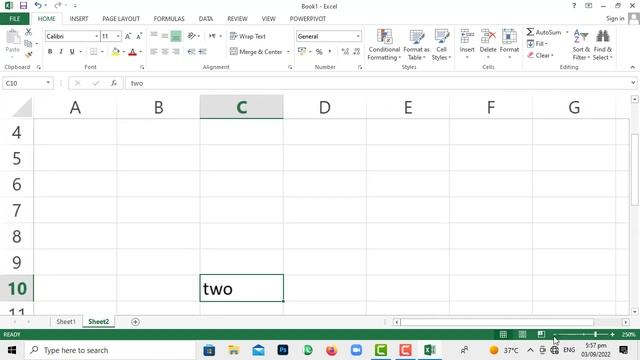
Task: Click the Clear button
Action: 540,55
